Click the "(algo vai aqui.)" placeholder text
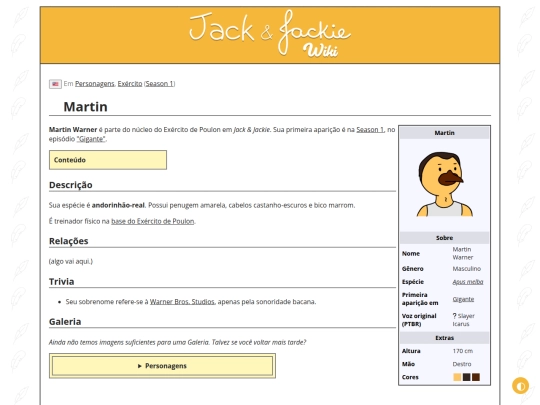 71,261
